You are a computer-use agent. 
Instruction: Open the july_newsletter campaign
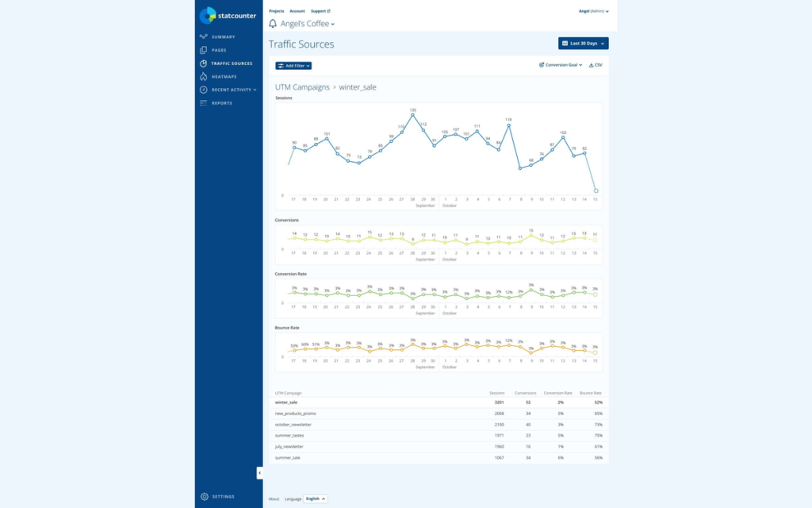point(289,447)
